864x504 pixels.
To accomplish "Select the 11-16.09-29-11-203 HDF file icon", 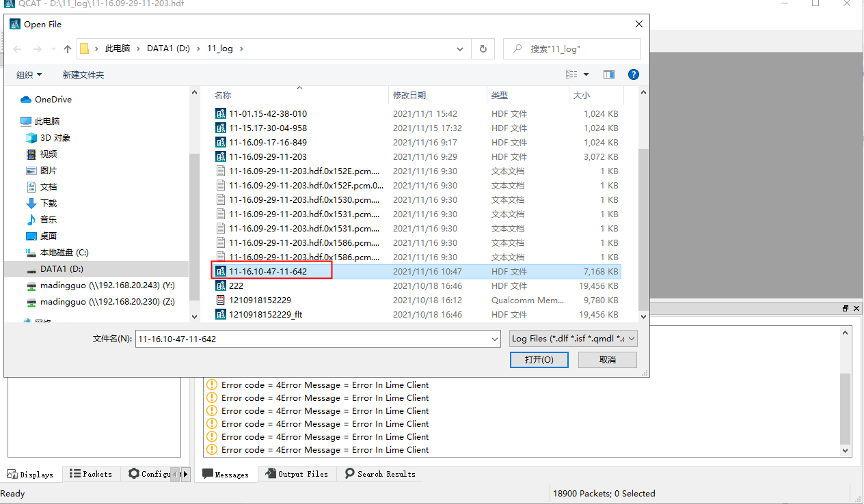I will point(221,156).
